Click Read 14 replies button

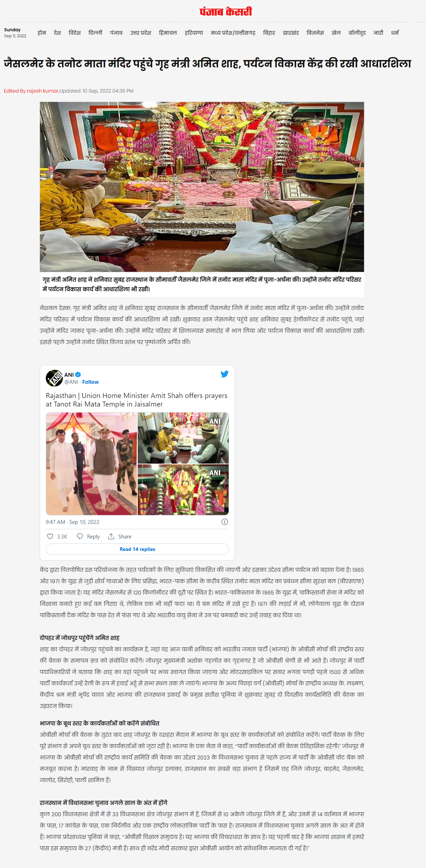click(x=137, y=549)
